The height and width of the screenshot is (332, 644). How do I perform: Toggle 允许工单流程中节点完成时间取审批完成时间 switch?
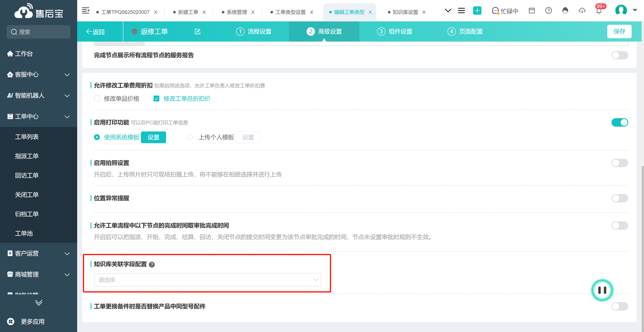(x=619, y=226)
